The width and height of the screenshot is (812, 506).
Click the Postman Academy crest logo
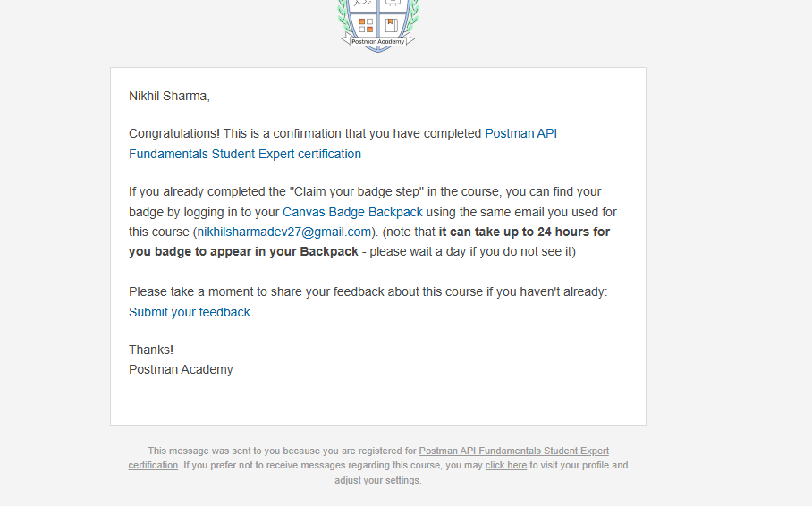pyautogui.click(x=378, y=26)
